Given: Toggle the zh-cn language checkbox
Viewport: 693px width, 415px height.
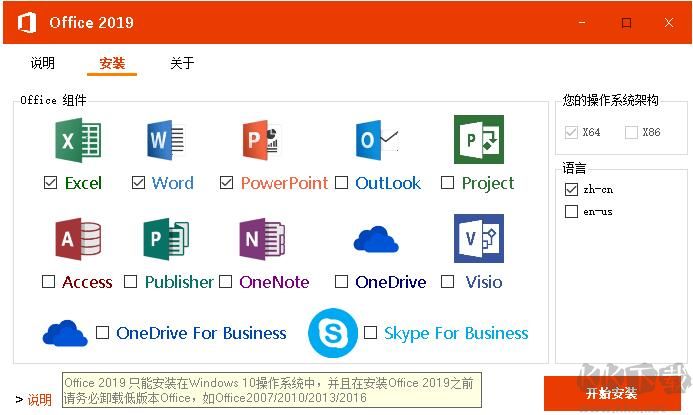Looking at the screenshot, I should point(571,189).
